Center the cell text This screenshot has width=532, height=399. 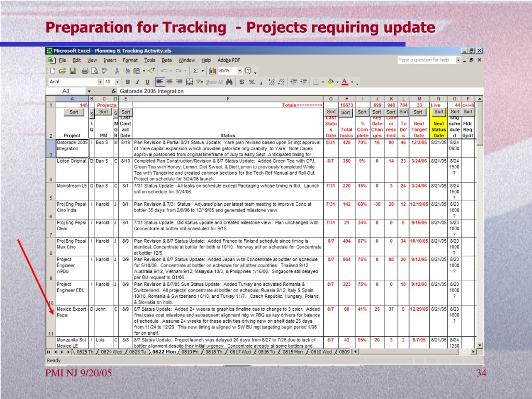click(x=169, y=82)
